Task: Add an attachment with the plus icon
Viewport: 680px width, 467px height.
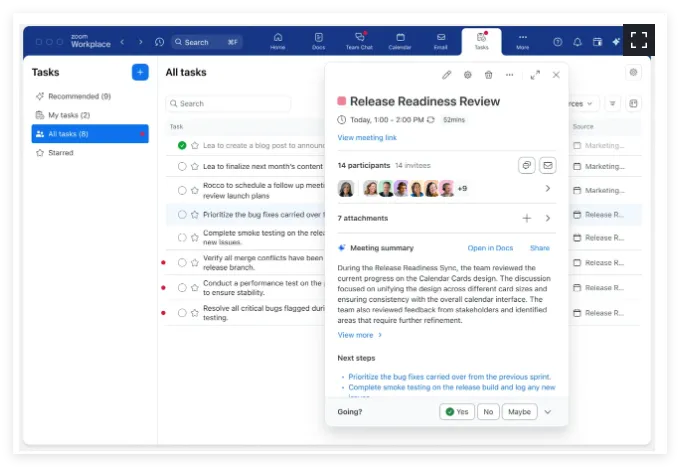Action: [x=527, y=218]
